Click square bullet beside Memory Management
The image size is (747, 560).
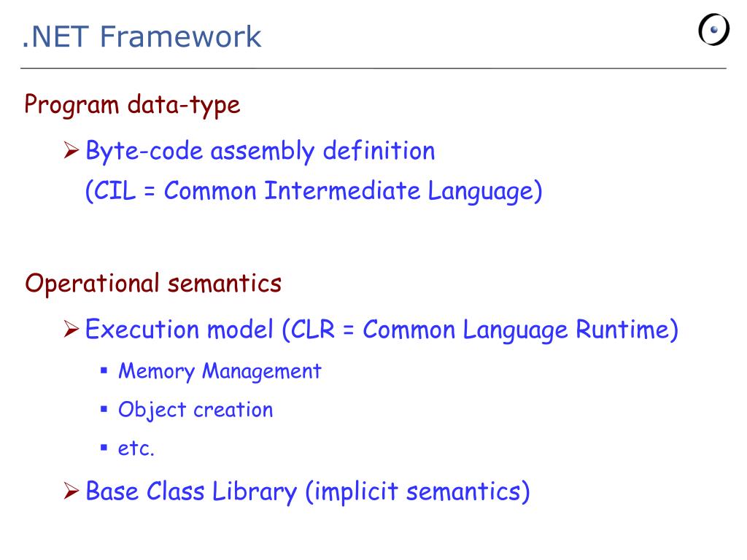tap(104, 370)
